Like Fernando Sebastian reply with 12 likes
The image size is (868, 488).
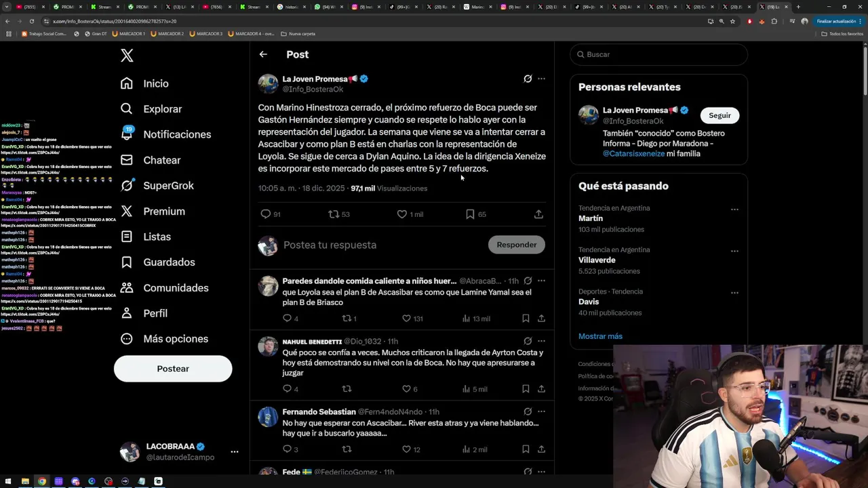click(411, 449)
